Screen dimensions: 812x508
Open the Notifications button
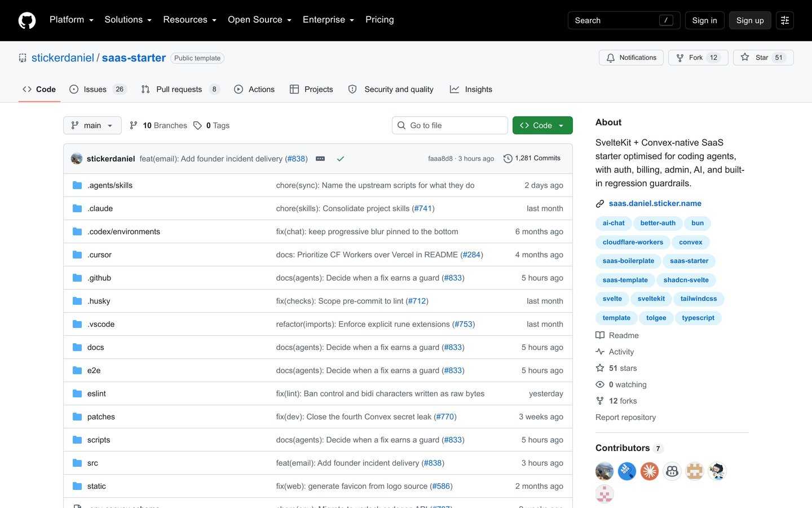tap(632, 58)
